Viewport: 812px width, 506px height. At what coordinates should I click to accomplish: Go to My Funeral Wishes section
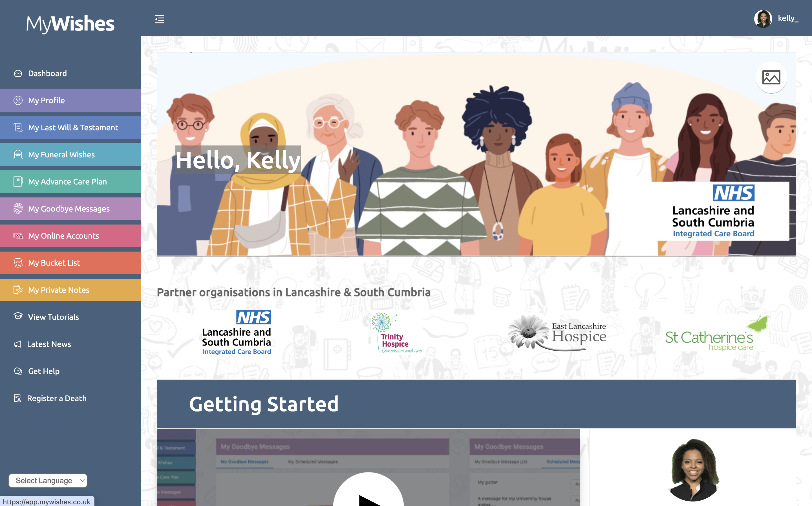(x=70, y=155)
